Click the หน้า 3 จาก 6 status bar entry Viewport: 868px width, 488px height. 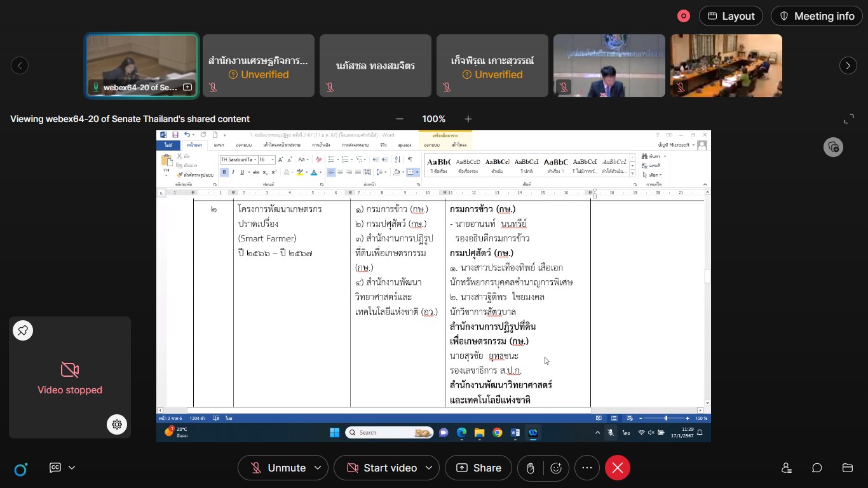click(x=170, y=418)
